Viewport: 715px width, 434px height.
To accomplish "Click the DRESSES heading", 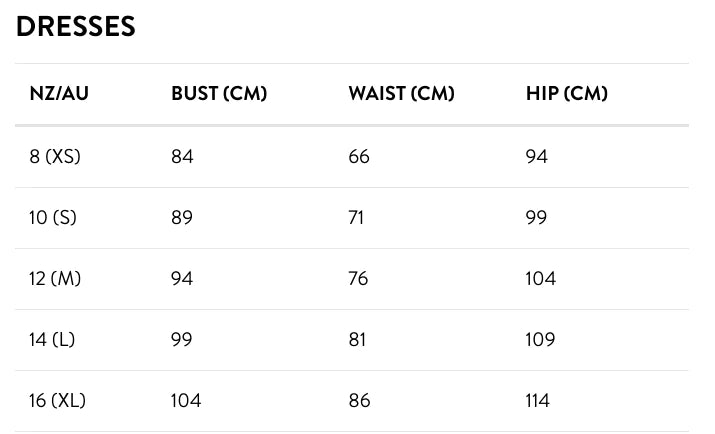I will (x=76, y=26).
